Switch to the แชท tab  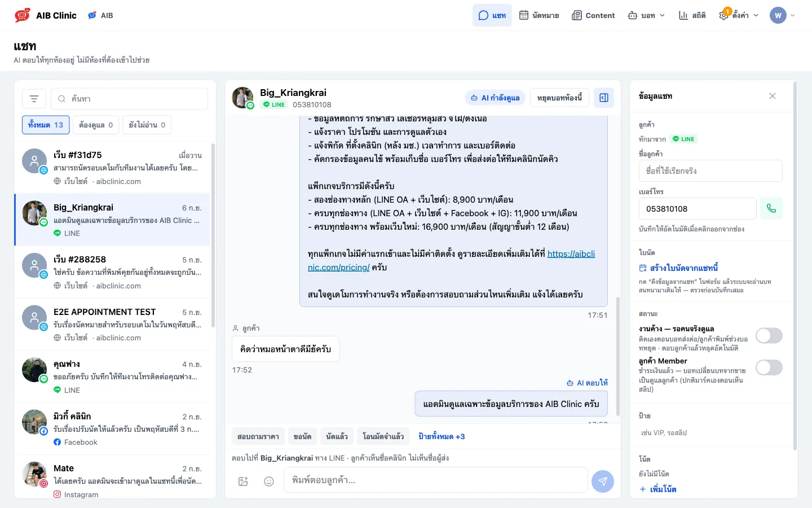tap(492, 15)
